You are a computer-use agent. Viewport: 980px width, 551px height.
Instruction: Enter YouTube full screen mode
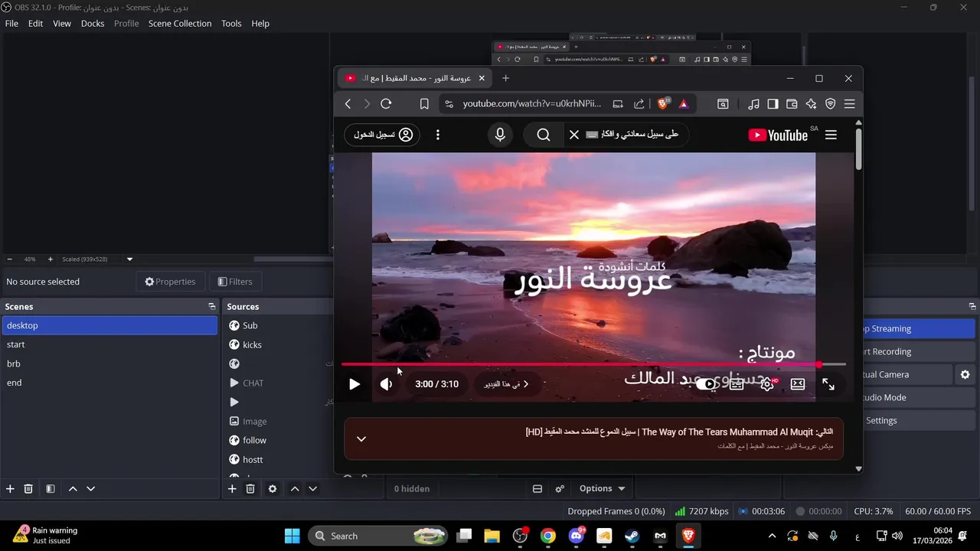[x=828, y=384]
